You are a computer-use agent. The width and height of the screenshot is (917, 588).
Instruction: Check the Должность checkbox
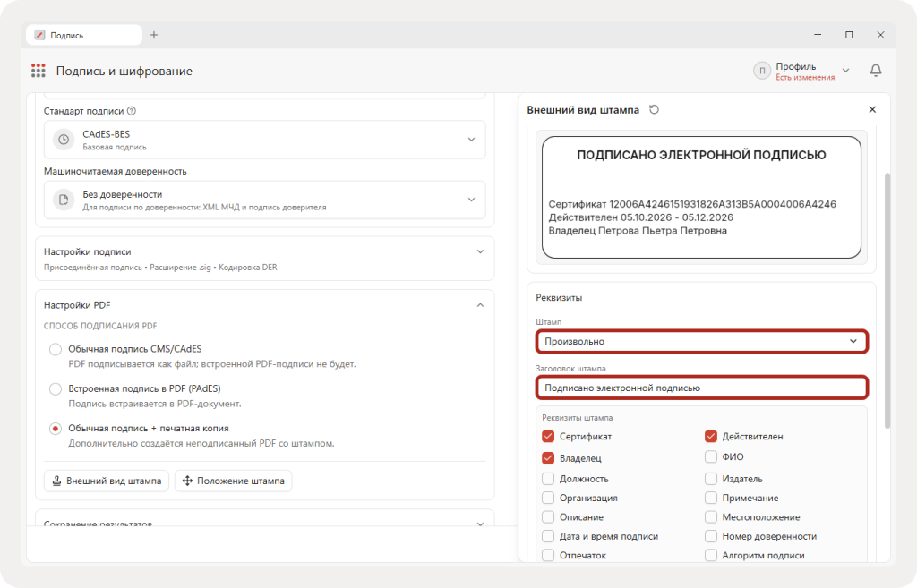[548, 479]
